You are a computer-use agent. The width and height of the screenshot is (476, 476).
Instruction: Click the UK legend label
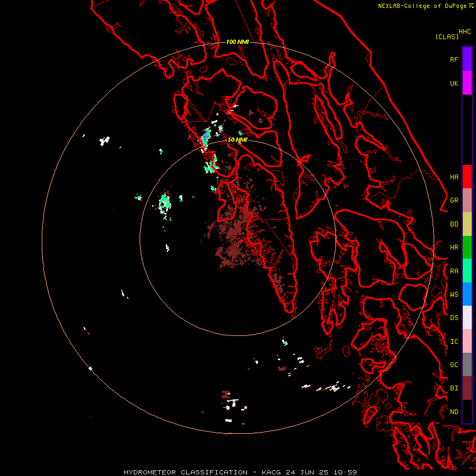(x=454, y=84)
